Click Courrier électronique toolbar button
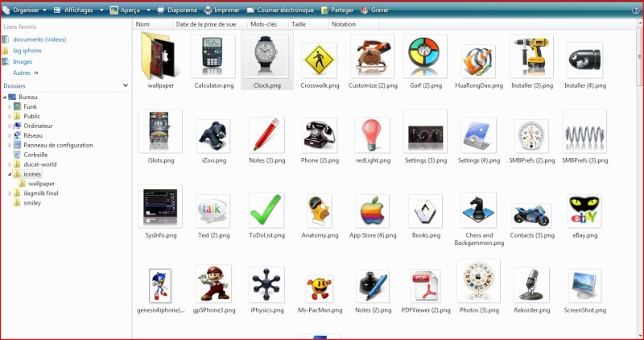Viewport: 644px width, 340px height. [280, 10]
